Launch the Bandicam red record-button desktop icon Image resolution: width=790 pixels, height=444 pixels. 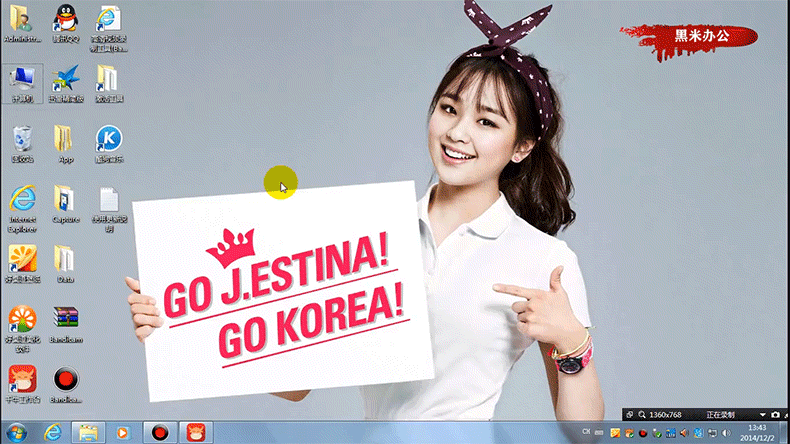pyautogui.click(x=65, y=384)
